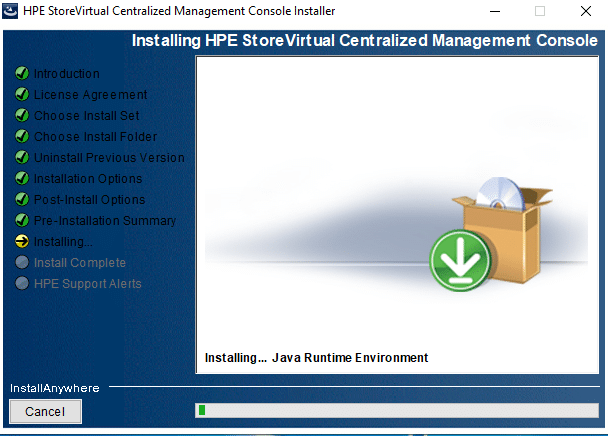The image size is (608, 436).
Task: Select the HPE Support Alerts step label
Action: 88,284
